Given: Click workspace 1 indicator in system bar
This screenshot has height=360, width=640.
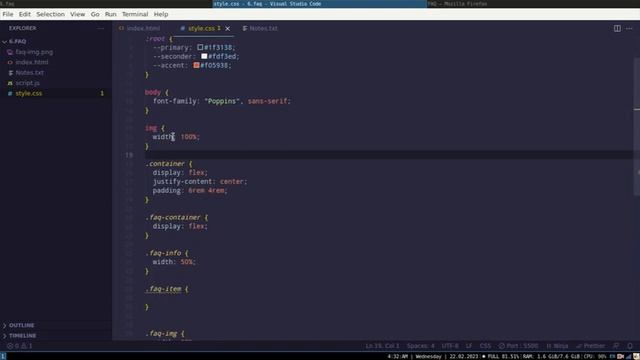Looking at the screenshot, I should click(3, 356).
